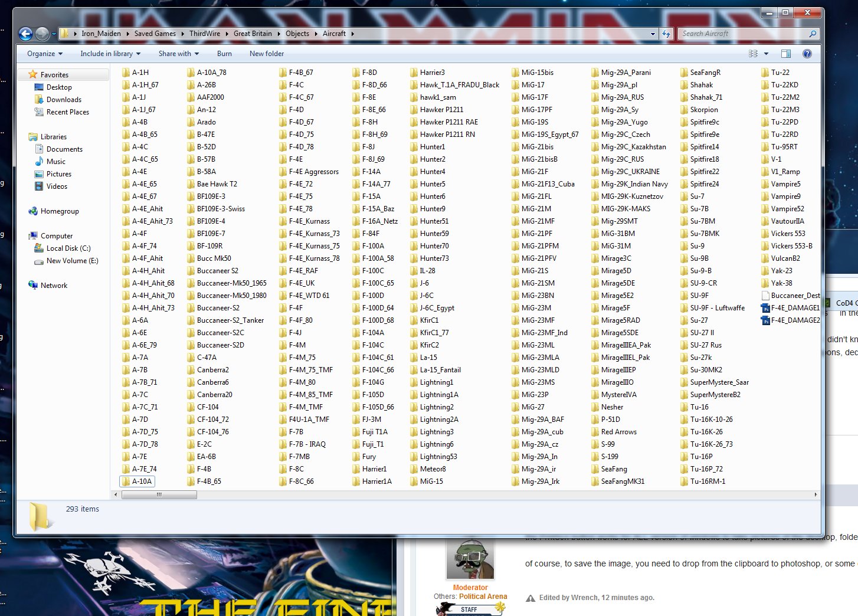Select Homegroup in the navigation pane
Screen dimensions: 858x616
(54, 211)
